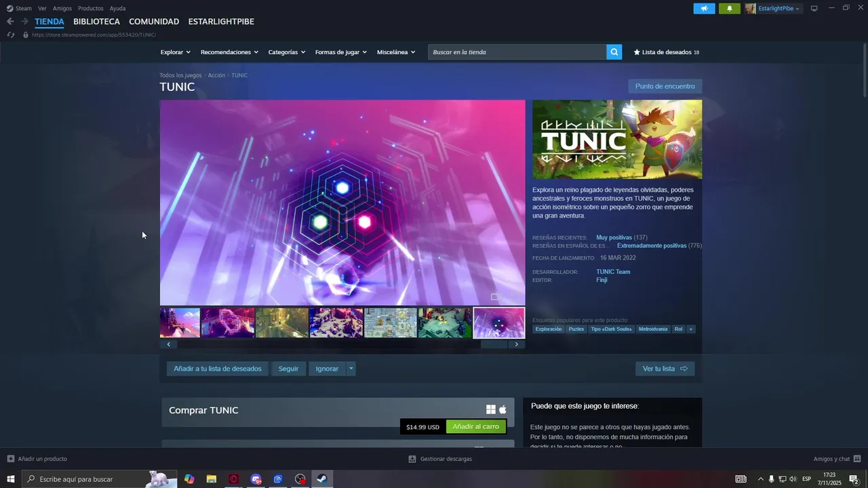Viewport: 868px width, 488px height.
Task: Click the magnifier search button in store
Action: click(614, 52)
